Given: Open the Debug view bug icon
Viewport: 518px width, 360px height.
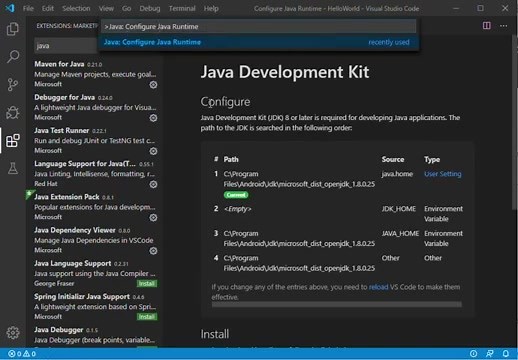Looking at the screenshot, I should (x=13, y=113).
